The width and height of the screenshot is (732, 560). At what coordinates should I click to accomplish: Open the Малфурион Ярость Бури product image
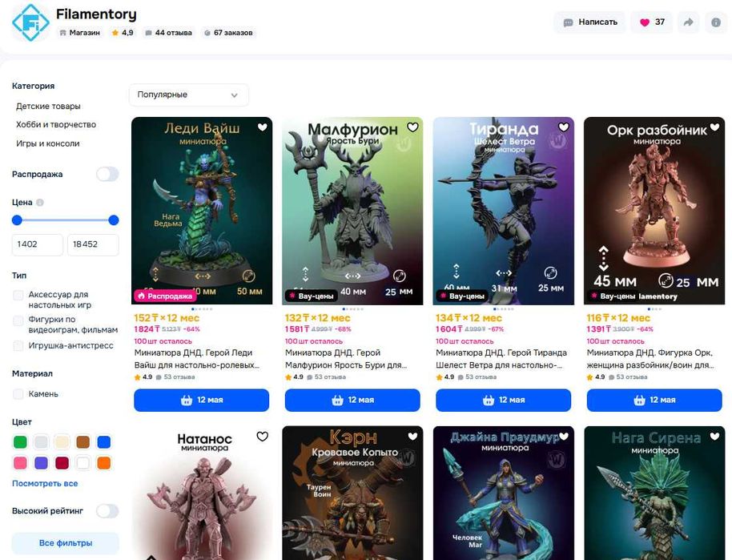[352, 211]
